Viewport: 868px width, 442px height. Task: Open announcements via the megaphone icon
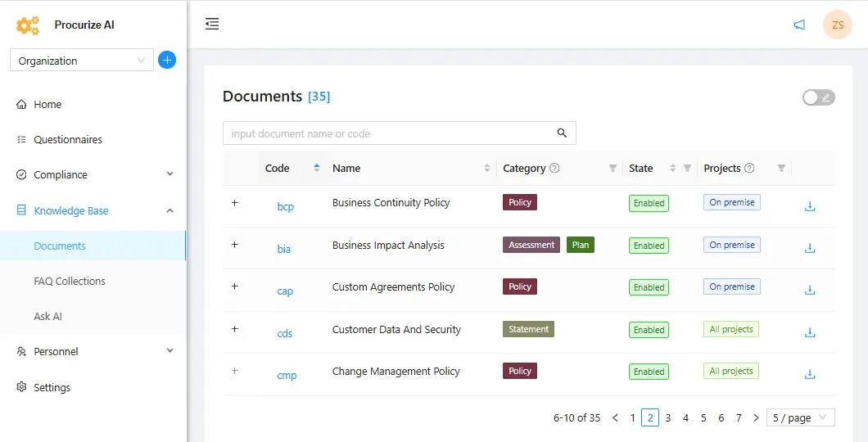[x=799, y=25]
